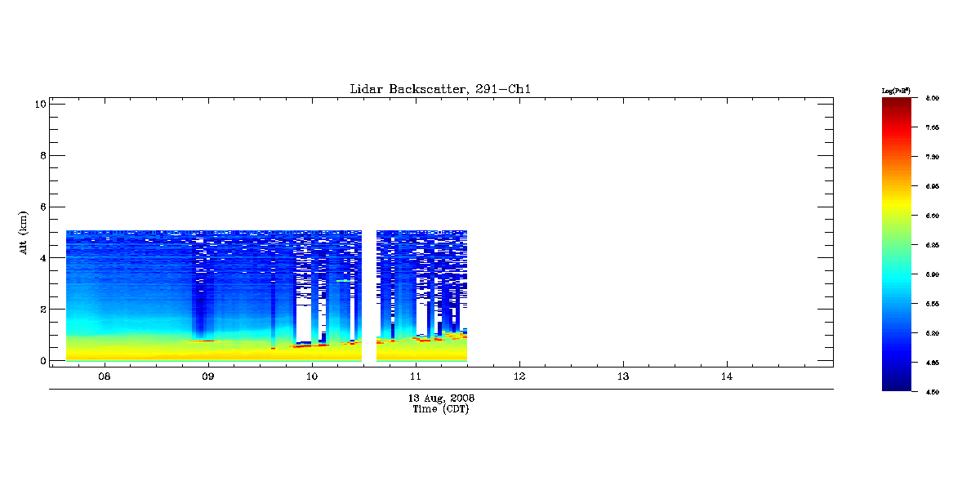Select the '11' time tick label

tap(415, 376)
